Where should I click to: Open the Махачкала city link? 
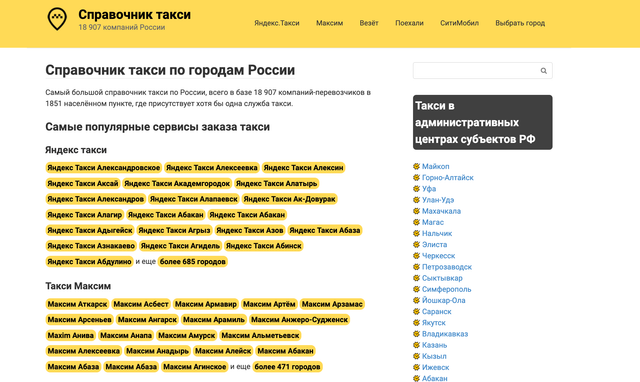pyautogui.click(x=441, y=211)
